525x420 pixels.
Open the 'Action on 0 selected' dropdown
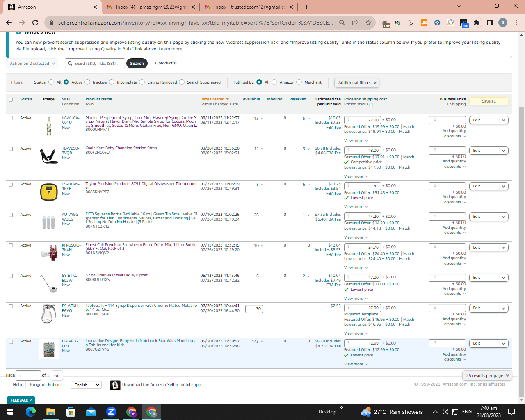[32, 64]
